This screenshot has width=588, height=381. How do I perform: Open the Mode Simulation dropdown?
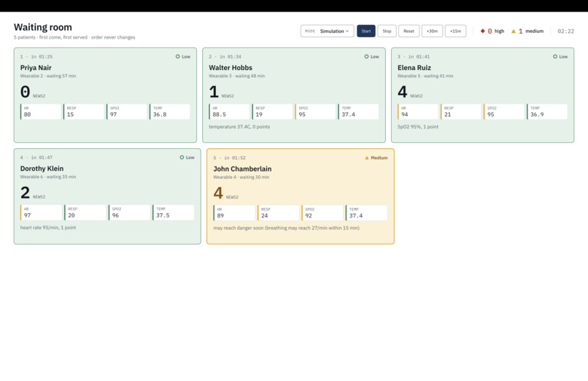(x=327, y=31)
